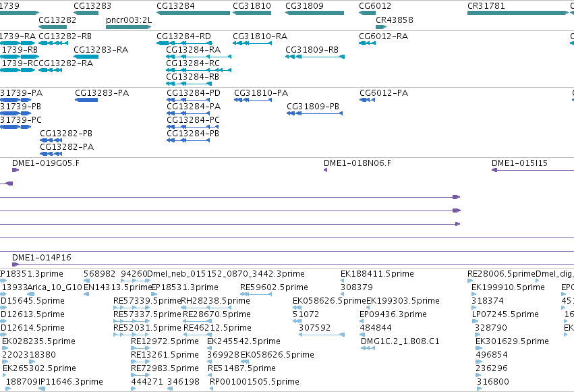Click transcript CG6012-RA

point(367,43)
